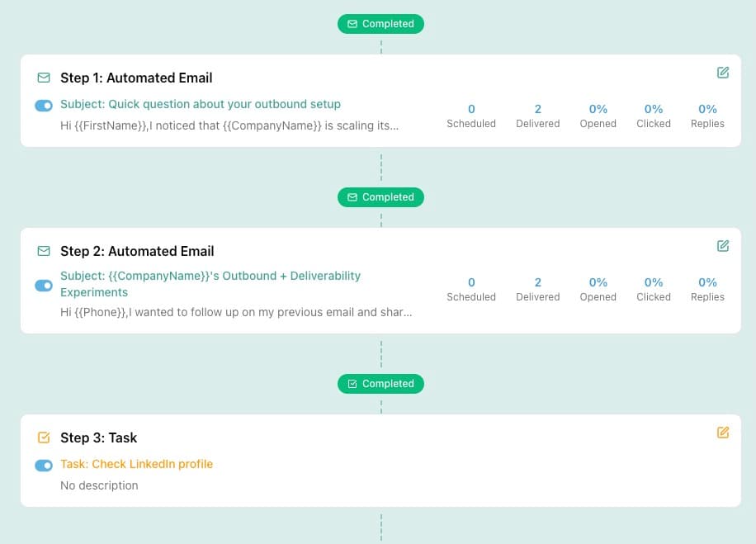
Task: Click the Replies stat on Step 1
Action: [707, 116]
